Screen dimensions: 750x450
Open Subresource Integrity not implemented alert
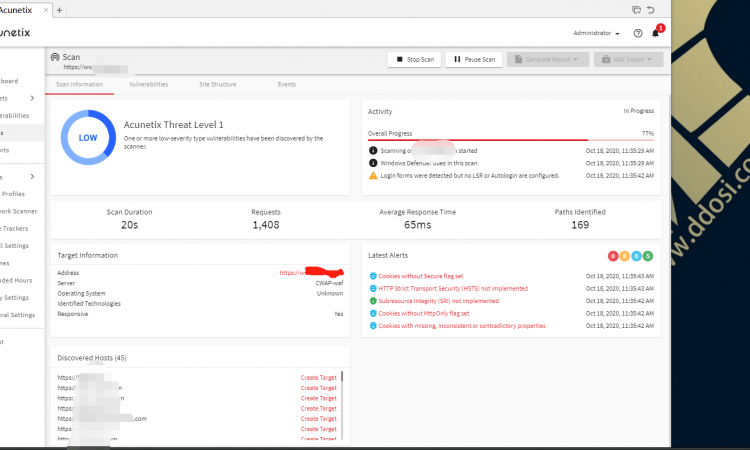pyautogui.click(x=439, y=301)
